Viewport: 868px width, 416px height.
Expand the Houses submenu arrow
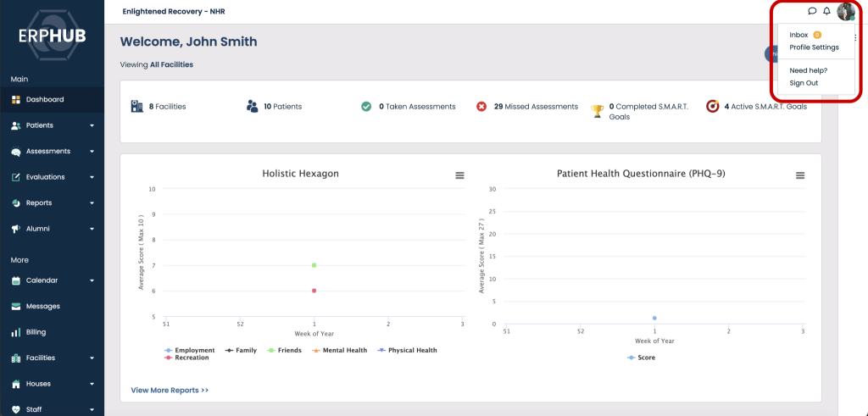pos(92,384)
